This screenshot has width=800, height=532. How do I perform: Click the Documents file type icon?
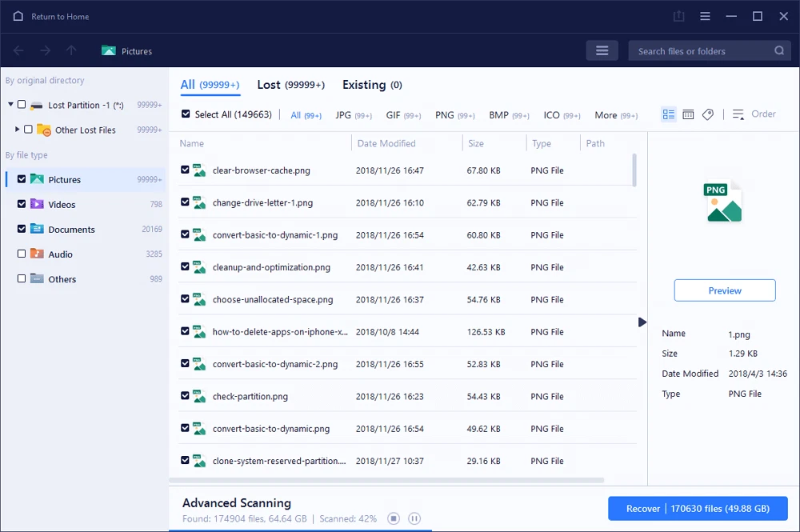[37, 229]
